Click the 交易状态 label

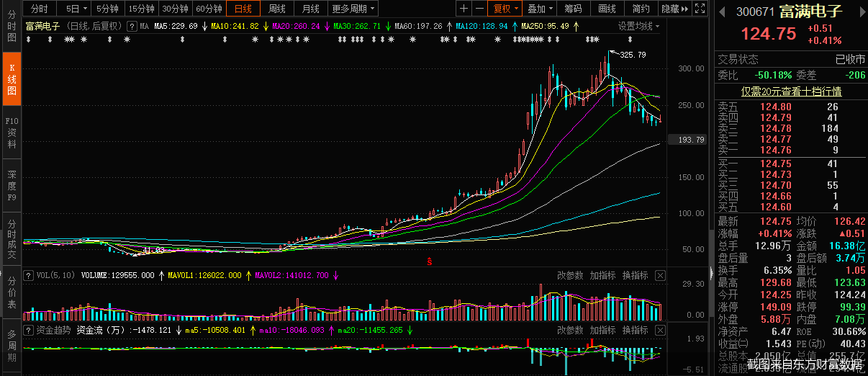738,60
